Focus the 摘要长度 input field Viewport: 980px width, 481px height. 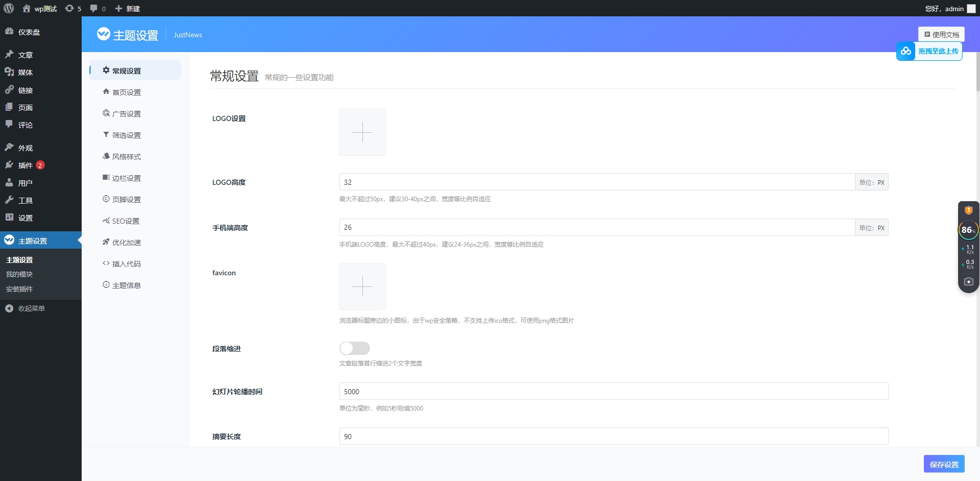coord(614,436)
